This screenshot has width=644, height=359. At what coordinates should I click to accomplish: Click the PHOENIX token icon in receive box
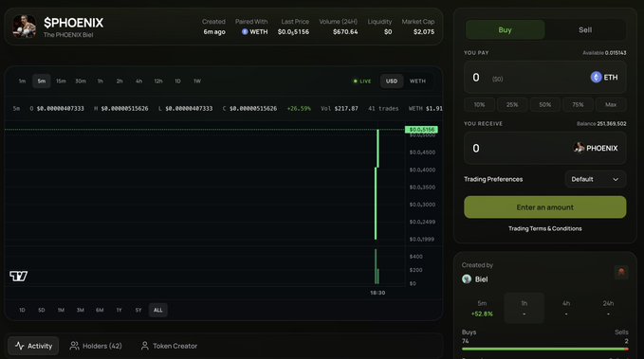pos(579,148)
